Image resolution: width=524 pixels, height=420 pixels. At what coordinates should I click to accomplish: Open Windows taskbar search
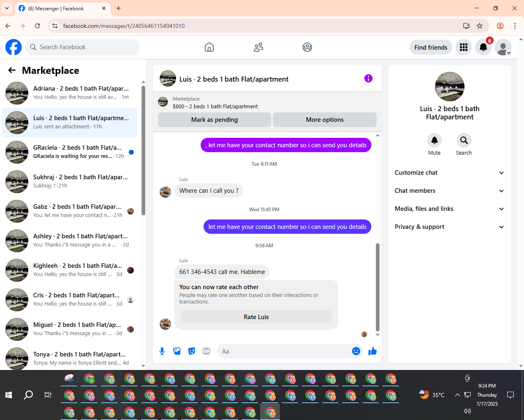(28, 395)
